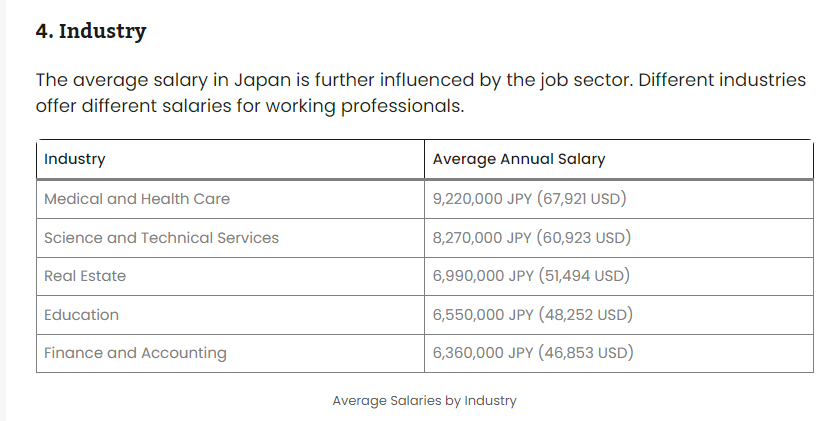Click the "Medical and Health Care" table cell
838x421 pixels.
click(137, 199)
